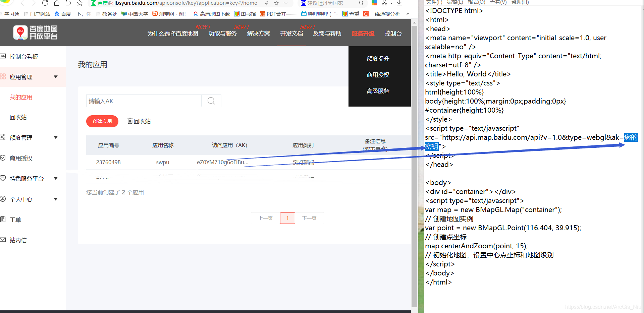Open the PDF合并 bookmark
644x313 pixels.
[278, 14]
